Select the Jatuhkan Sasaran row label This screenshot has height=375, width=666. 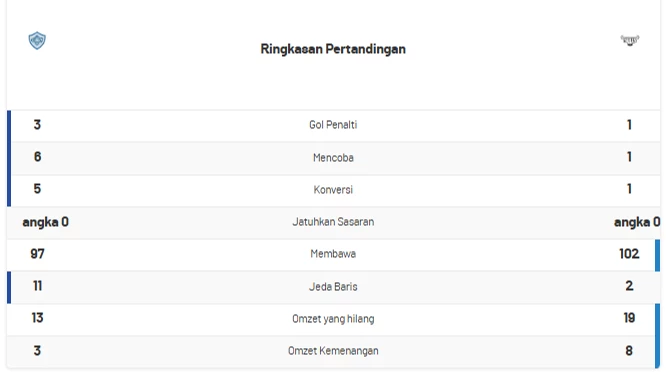333,222
